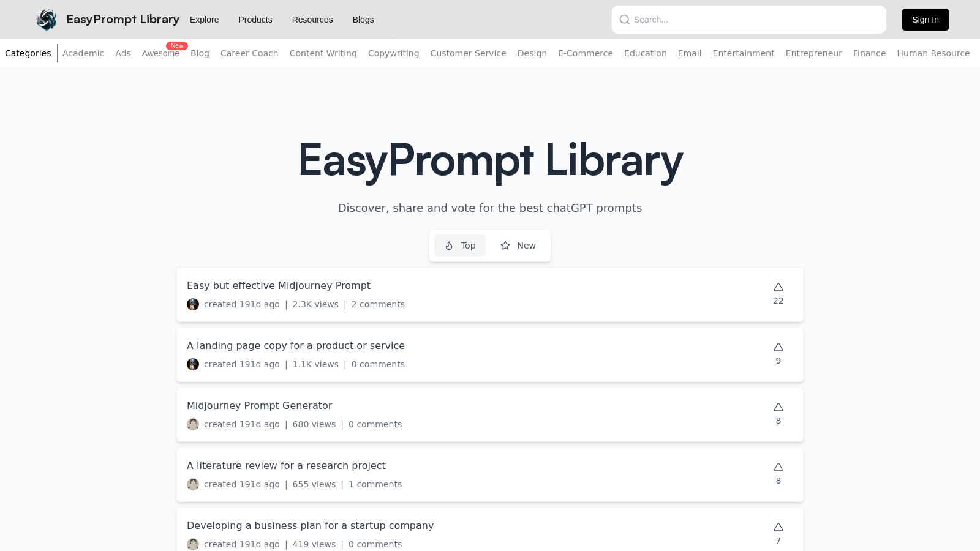This screenshot has width=980, height=551.
Task: Click author avatar on literature review prompt
Action: [x=193, y=484]
